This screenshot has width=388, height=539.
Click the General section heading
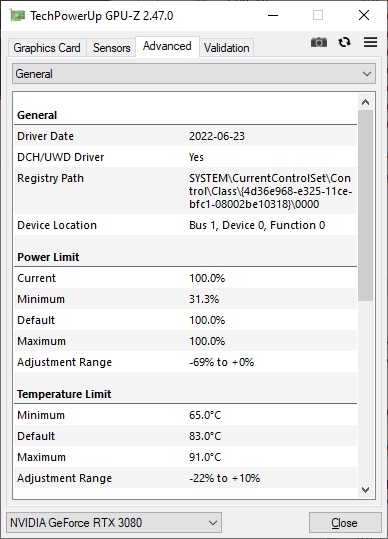(37, 115)
